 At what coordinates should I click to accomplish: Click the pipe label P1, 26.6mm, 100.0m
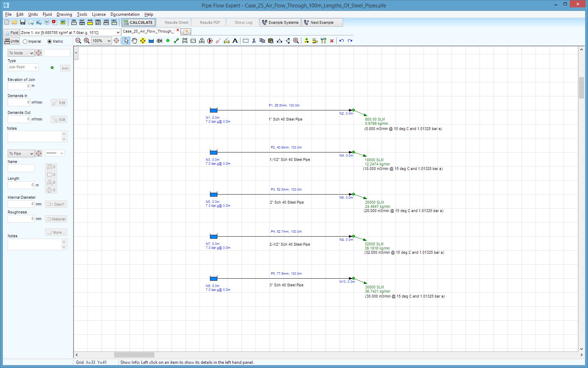tap(284, 105)
